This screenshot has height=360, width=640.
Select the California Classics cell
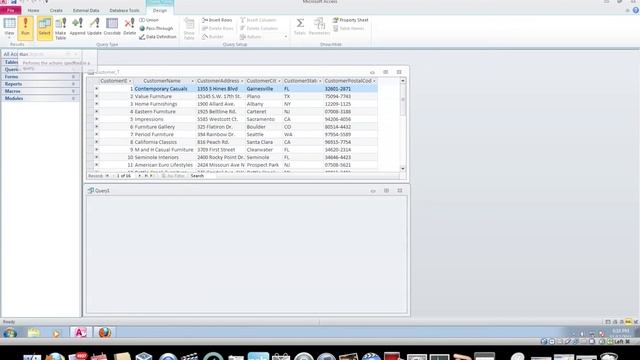click(x=164, y=142)
